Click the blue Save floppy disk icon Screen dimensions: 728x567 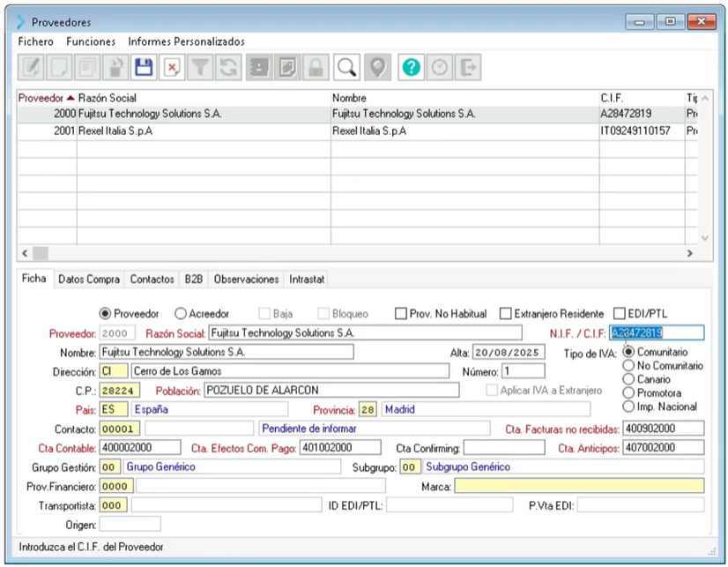[143, 68]
